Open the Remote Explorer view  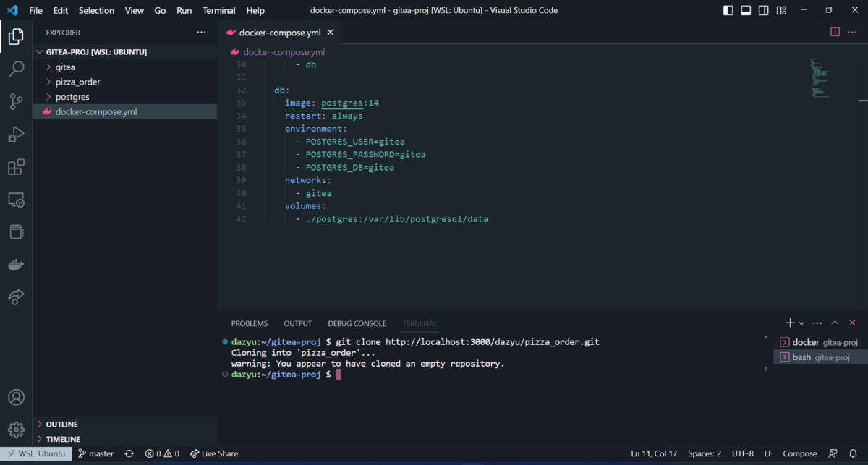(16, 200)
